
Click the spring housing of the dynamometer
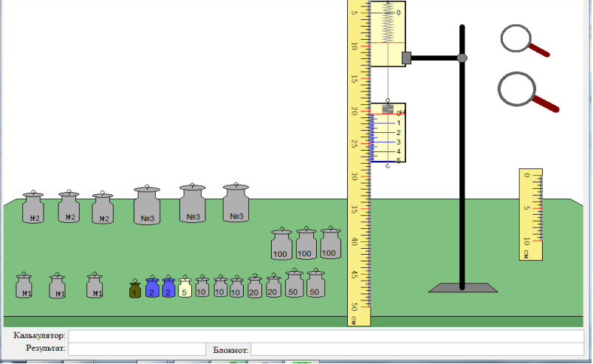pos(388,34)
